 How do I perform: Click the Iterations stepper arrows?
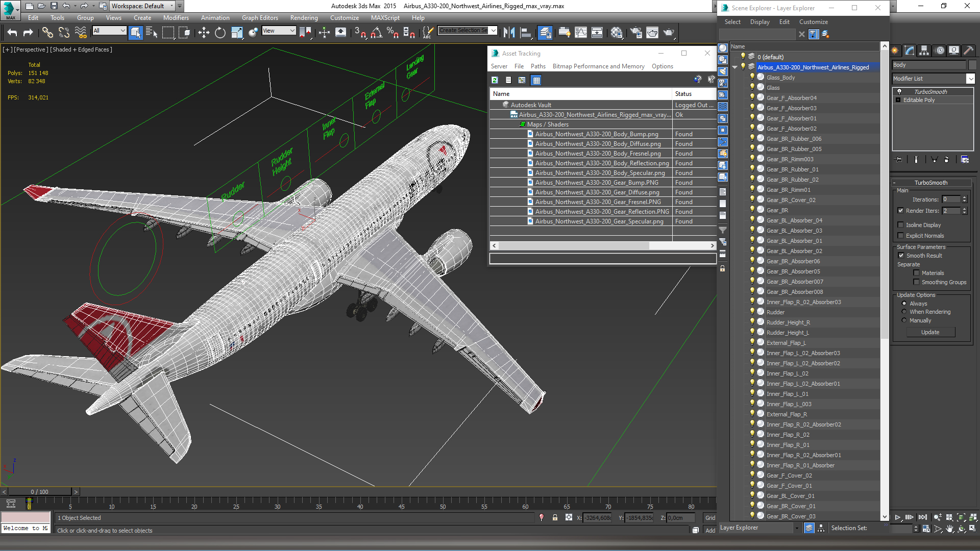[x=964, y=199]
